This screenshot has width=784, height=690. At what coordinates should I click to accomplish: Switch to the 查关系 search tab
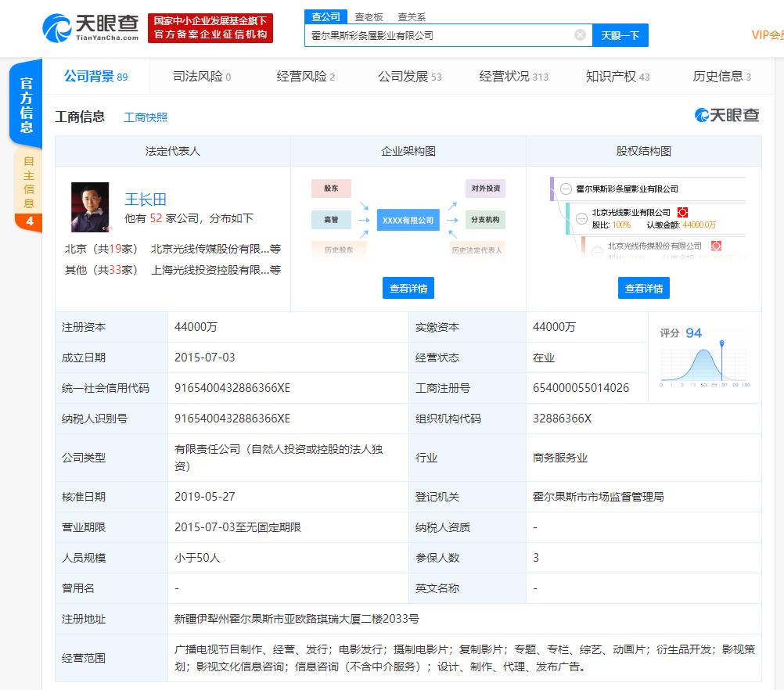tap(412, 17)
